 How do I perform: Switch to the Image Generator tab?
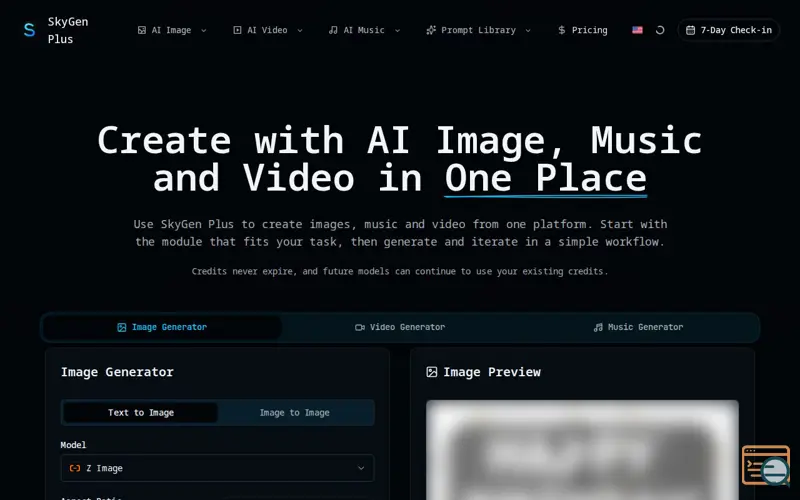(162, 327)
